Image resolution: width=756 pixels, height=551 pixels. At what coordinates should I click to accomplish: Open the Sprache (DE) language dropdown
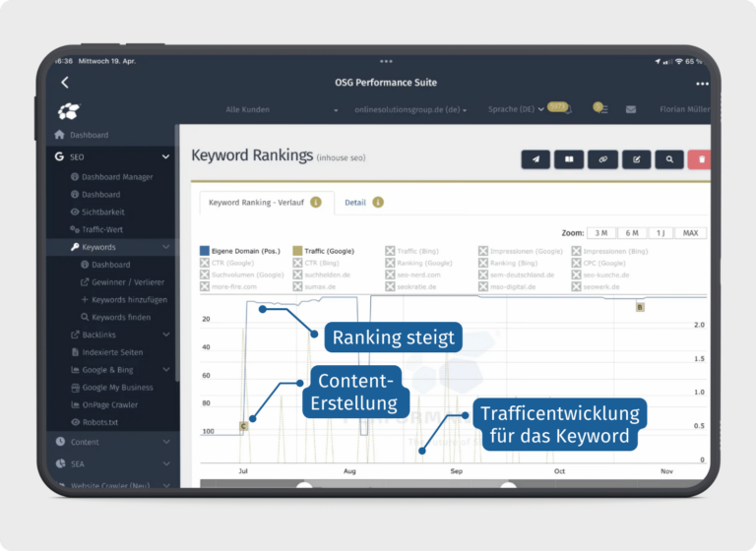pos(516,109)
